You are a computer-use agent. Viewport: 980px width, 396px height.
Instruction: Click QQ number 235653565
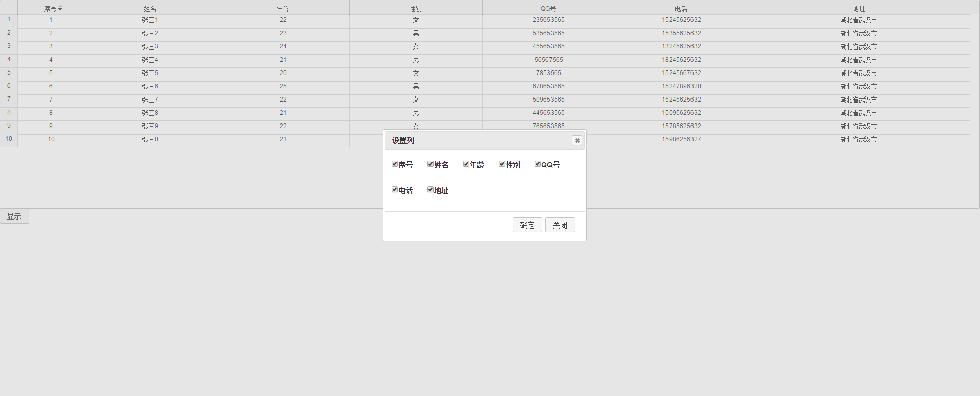(x=548, y=20)
